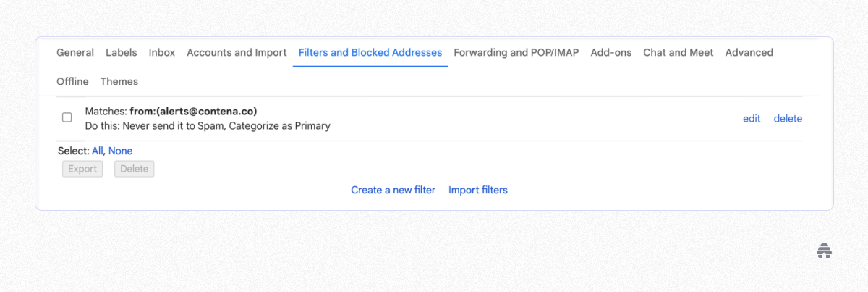The image size is (868, 292).
Task: Select Filters and Blocked Addresses tab
Action: coord(370,52)
